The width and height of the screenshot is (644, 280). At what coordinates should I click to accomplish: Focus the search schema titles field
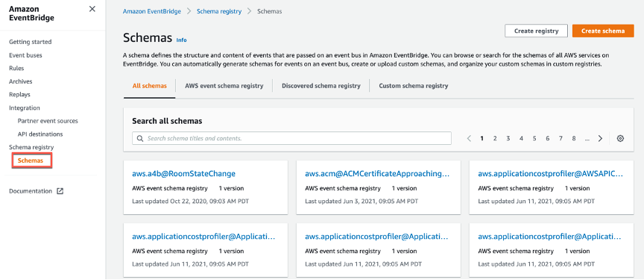tap(291, 139)
